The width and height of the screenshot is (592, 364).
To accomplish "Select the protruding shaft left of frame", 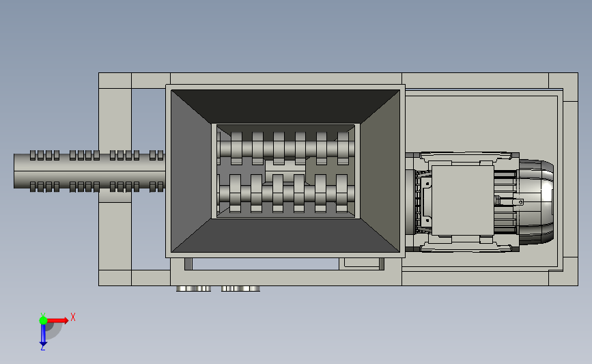I will (x=89, y=171).
